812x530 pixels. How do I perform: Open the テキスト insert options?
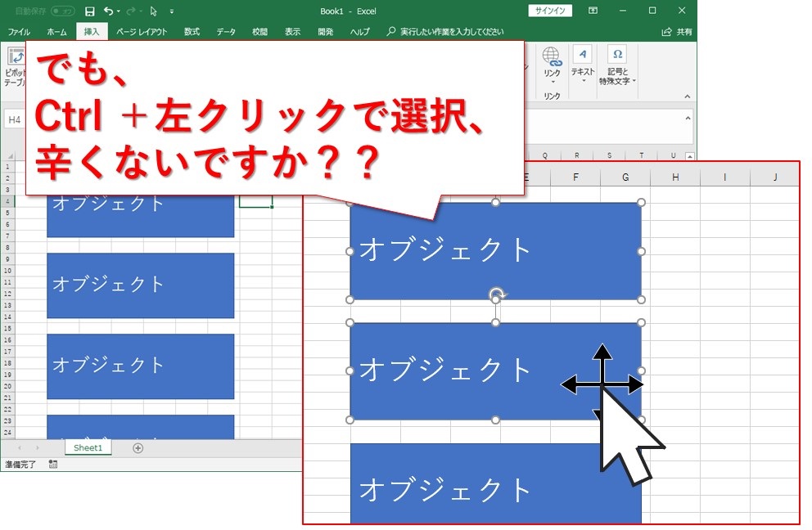point(582,56)
